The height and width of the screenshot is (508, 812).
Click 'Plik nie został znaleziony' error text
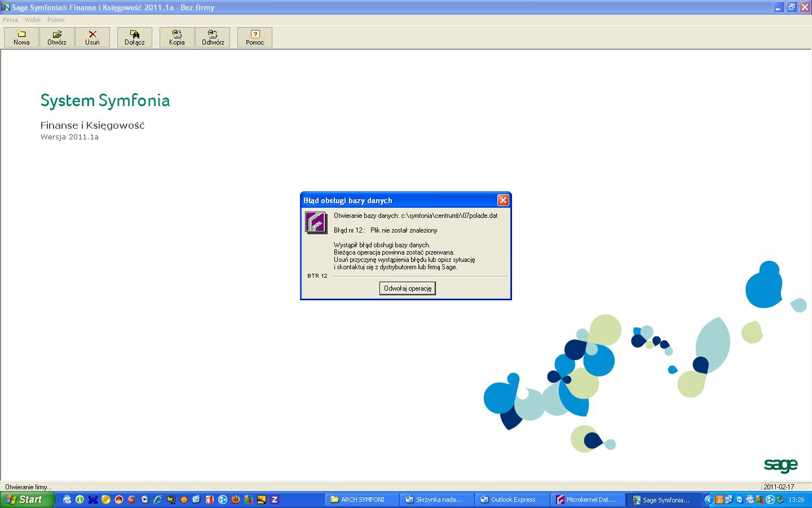[x=404, y=230]
